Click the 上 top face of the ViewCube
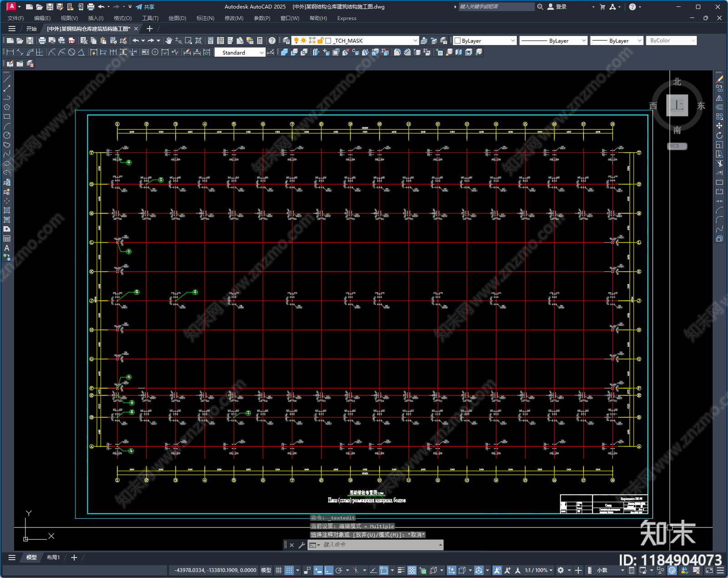Screen dimensions: 728x578 pos(677,106)
